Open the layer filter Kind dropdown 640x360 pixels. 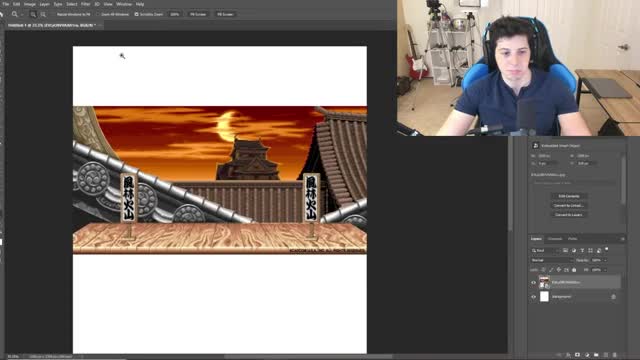tap(546, 251)
